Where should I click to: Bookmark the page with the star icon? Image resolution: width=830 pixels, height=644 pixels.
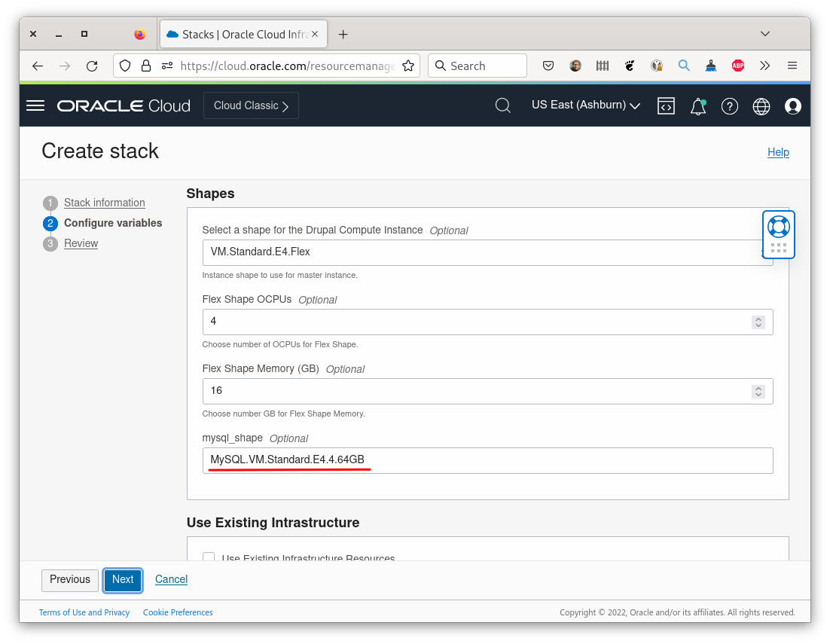pos(408,66)
